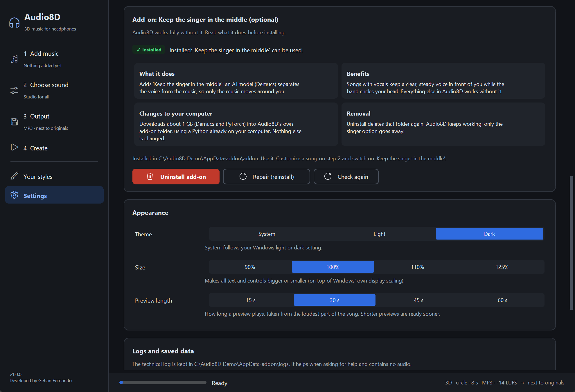The image size is (575, 392).
Task: Click the save disk icon beside Output
Action: [x=14, y=122]
